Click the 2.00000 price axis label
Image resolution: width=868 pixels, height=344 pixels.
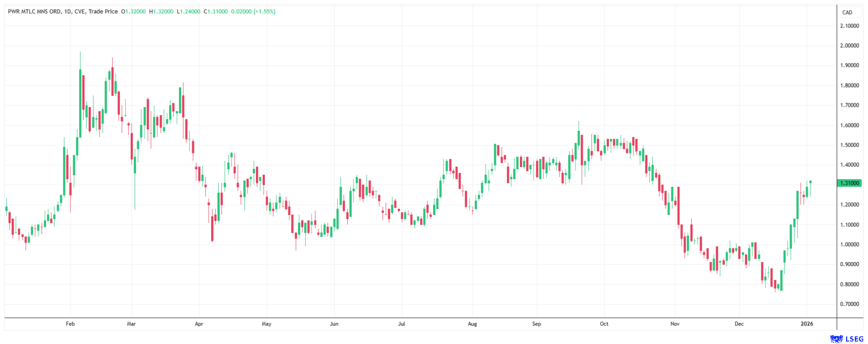(x=849, y=46)
